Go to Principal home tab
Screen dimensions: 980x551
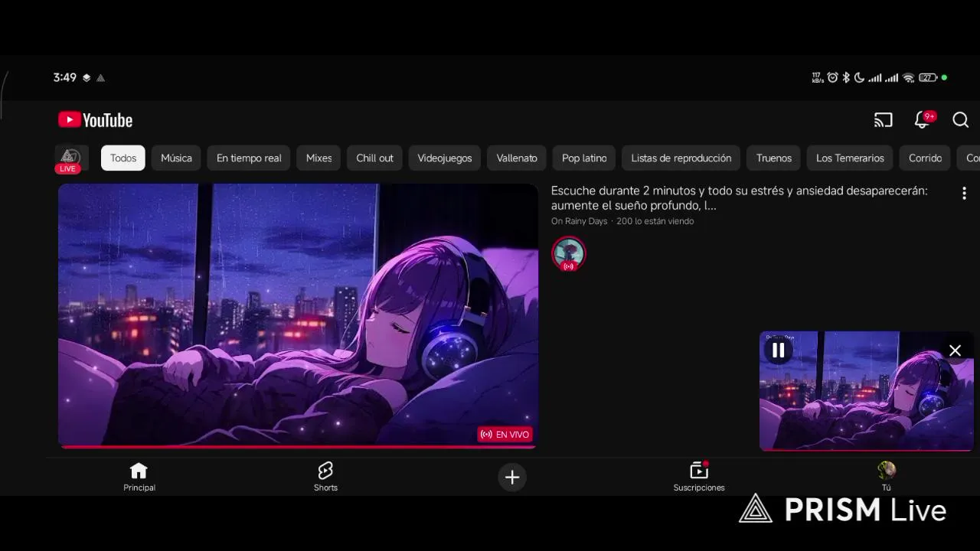pyautogui.click(x=139, y=477)
